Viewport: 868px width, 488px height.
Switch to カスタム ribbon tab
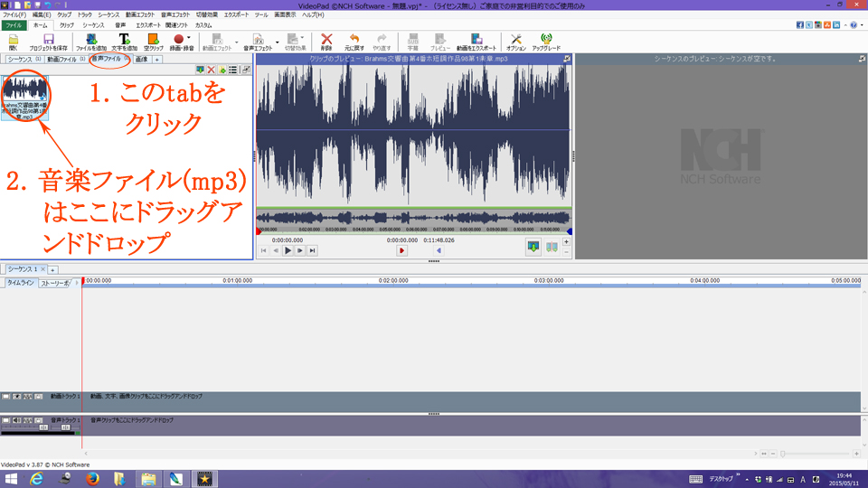[203, 25]
